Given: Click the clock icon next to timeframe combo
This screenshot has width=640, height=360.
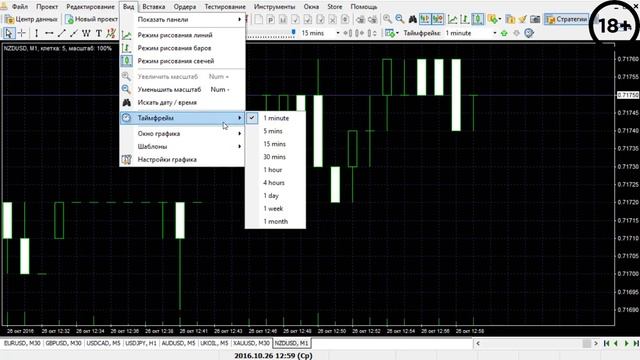Looking at the screenshot, I should point(529,33).
